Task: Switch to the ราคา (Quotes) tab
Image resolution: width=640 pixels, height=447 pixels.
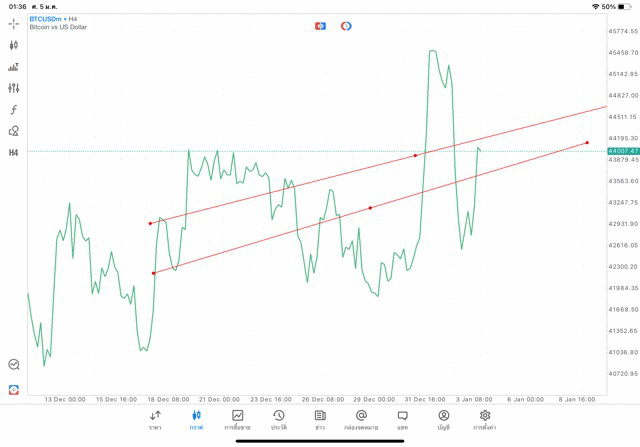Action: [x=155, y=420]
